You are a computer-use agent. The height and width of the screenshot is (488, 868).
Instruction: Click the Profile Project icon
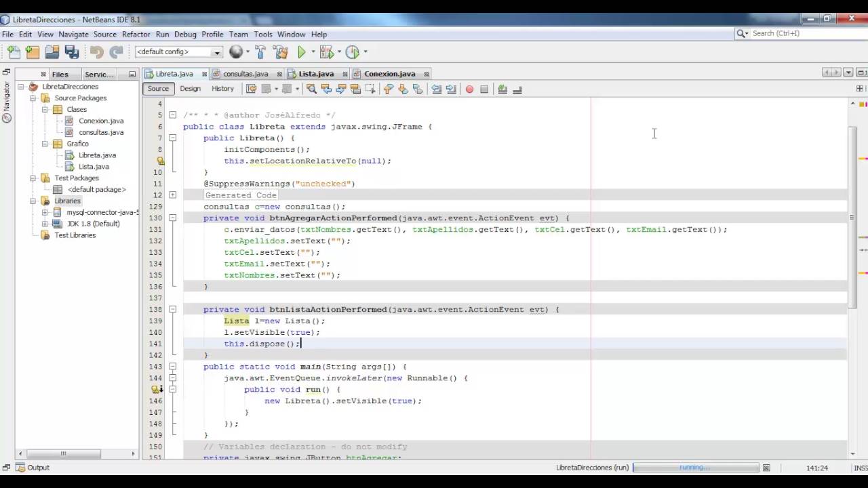click(352, 52)
